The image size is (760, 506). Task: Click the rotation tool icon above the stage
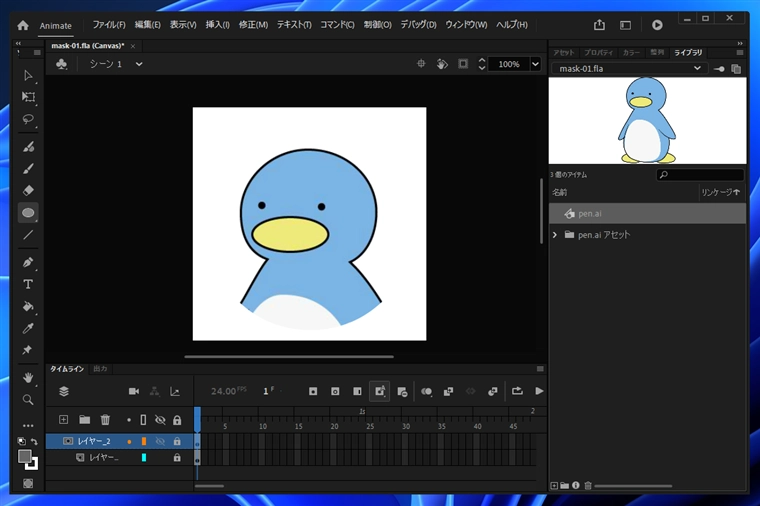[x=442, y=63]
